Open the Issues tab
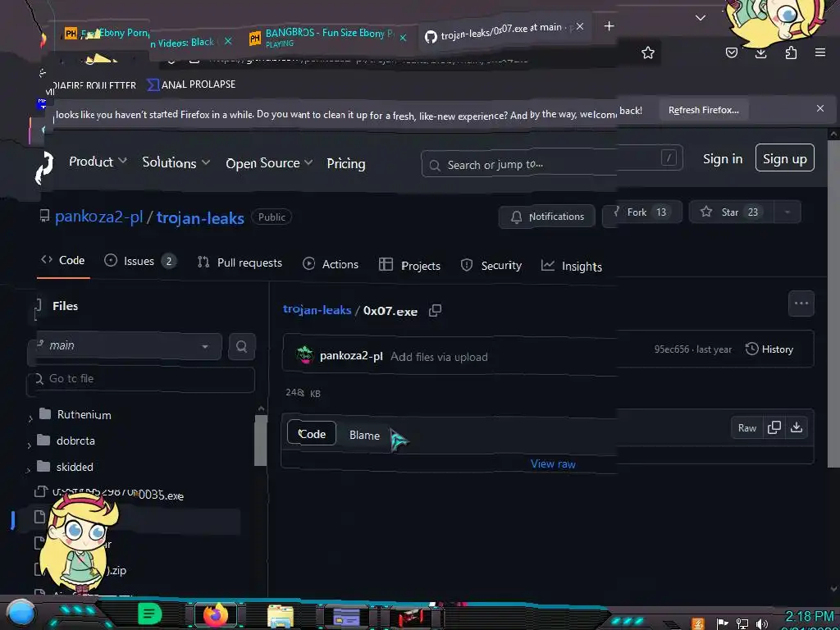Image resolution: width=840 pixels, height=630 pixels. point(139,262)
